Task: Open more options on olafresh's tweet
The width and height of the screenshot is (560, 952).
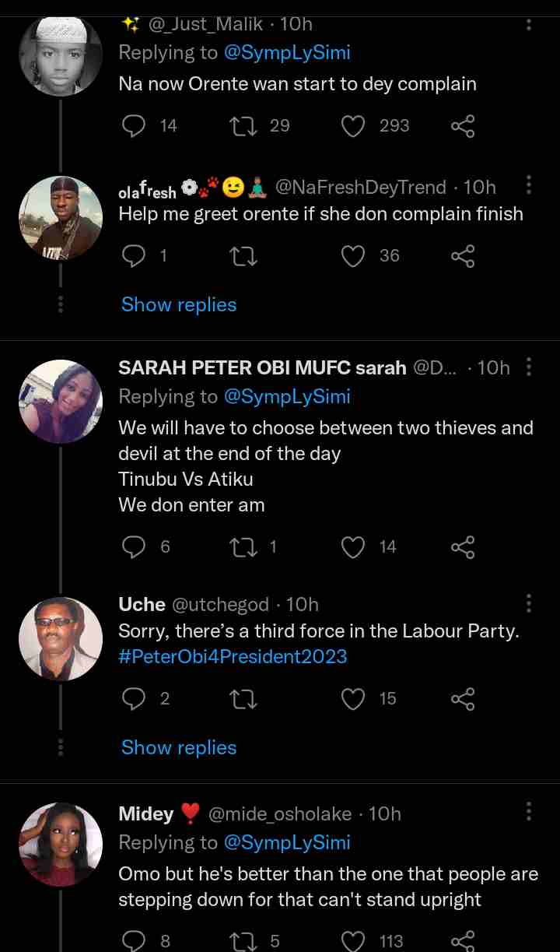Action: (x=529, y=185)
